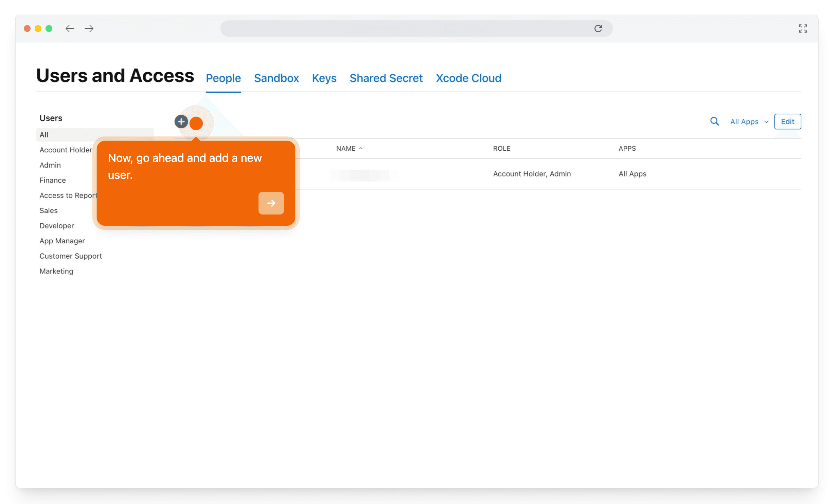Expand the All Apps dropdown
Image resolution: width=837 pixels, height=504 pixels.
(x=749, y=122)
